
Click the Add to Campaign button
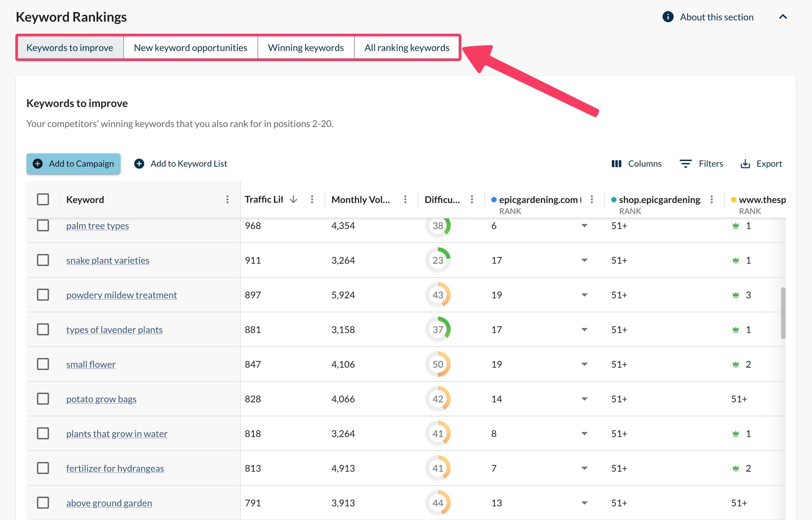(73, 164)
